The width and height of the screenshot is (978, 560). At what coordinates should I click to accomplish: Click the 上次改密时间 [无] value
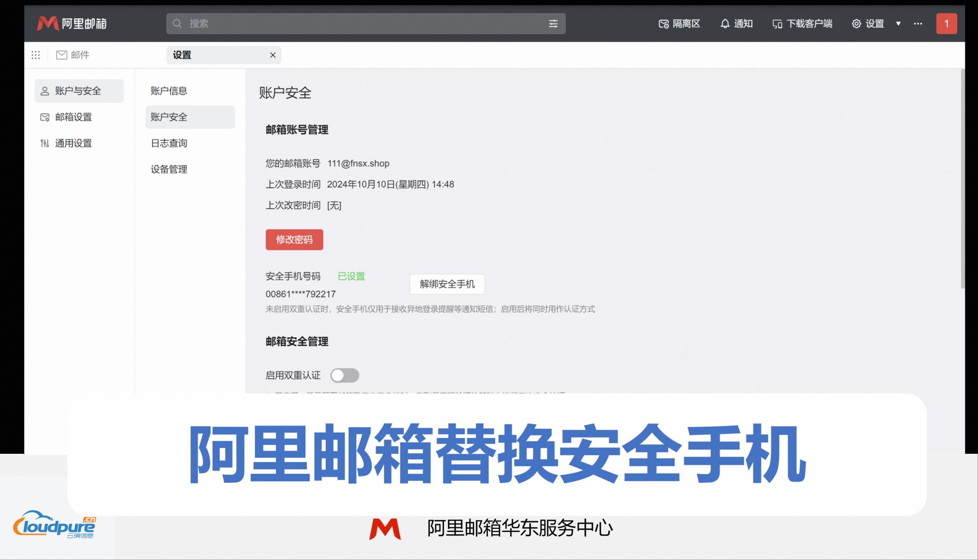pyautogui.click(x=334, y=205)
